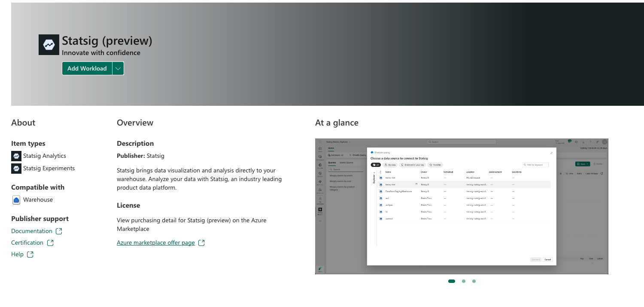Click the Warehouse icon under Compatible with
The height and width of the screenshot is (307, 644).
tap(16, 200)
